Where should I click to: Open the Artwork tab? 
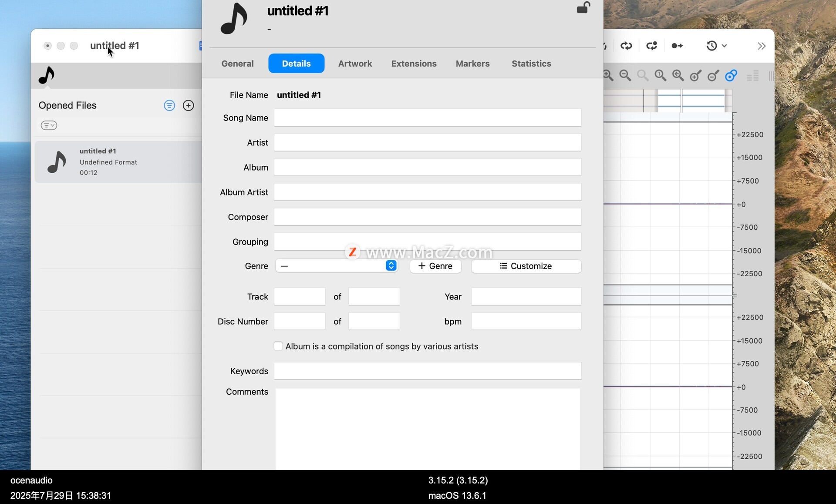pyautogui.click(x=355, y=64)
